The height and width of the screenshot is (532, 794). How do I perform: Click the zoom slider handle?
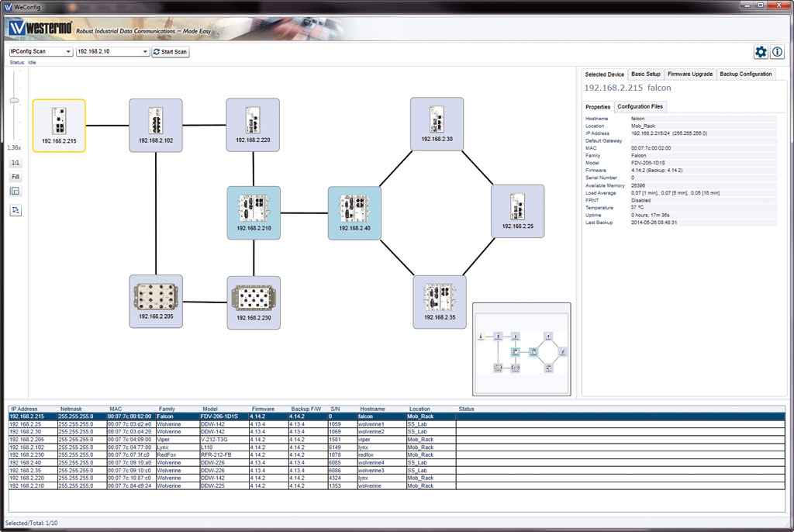(x=14, y=101)
